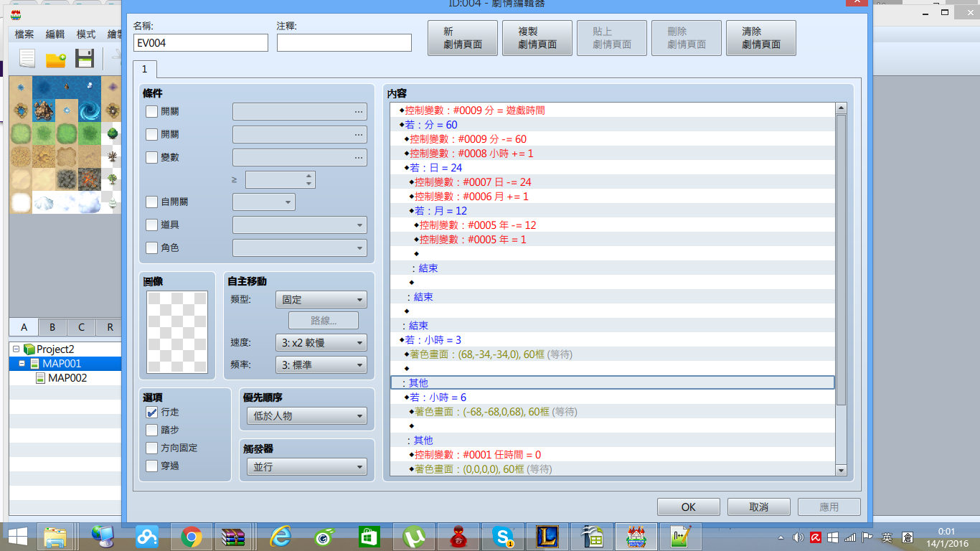The height and width of the screenshot is (551, 980).
Task: Enable the first 開關 condition checkbox
Action: [151, 111]
